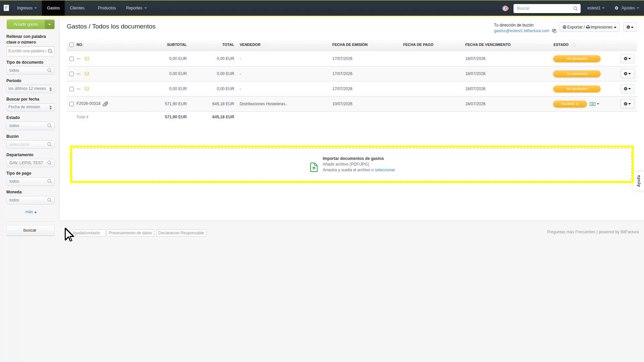Open the Recibido status dropdown

570,104
